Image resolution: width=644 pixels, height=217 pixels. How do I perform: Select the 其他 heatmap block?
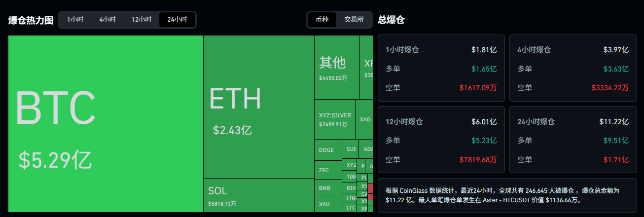337,68
